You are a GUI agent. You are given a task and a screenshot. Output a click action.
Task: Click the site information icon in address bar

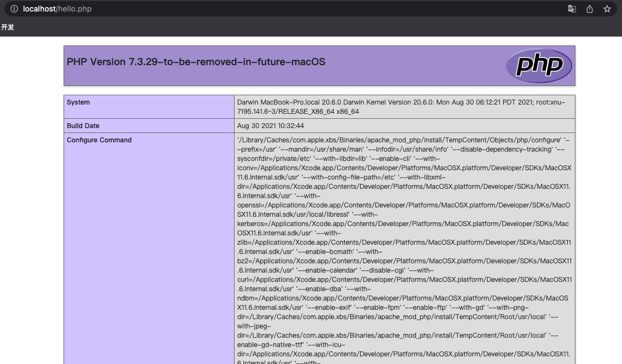click(14, 9)
